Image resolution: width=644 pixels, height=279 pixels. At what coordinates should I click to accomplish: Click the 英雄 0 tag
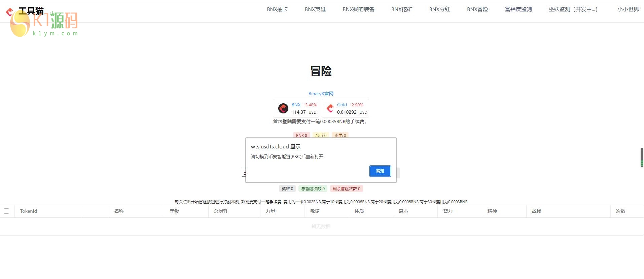tap(287, 189)
